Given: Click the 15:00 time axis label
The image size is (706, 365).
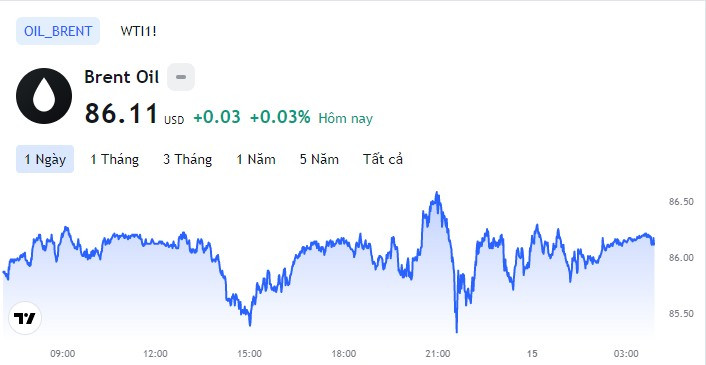Looking at the screenshot, I should pyautogui.click(x=250, y=353).
